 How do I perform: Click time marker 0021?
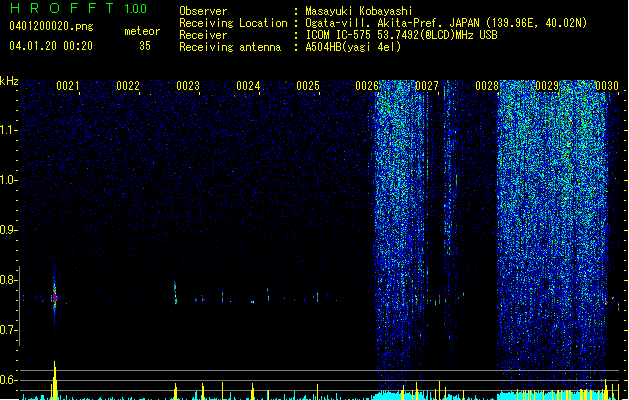[x=67, y=85]
